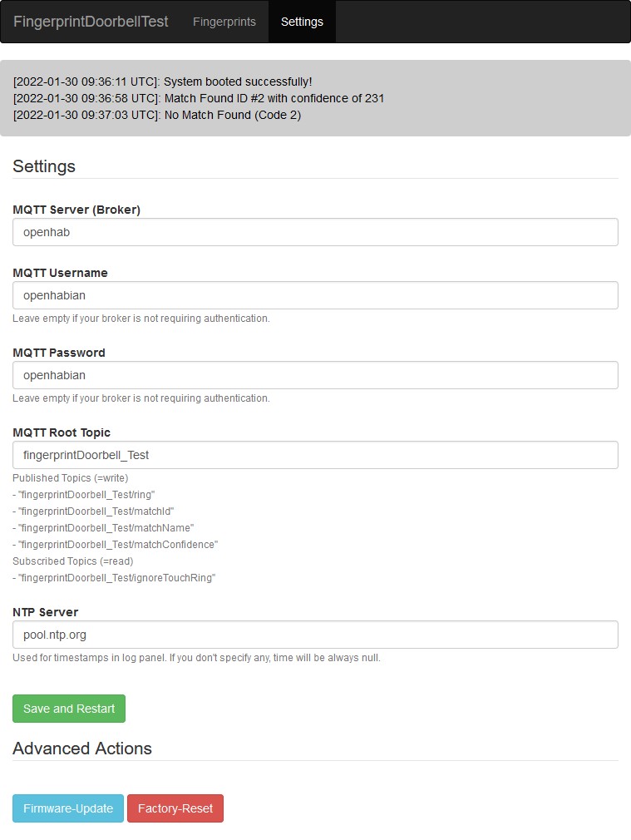This screenshot has height=840, width=631.
Task: Click the 'MQTT Root Topic' label
Action: click(x=62, y=432)
